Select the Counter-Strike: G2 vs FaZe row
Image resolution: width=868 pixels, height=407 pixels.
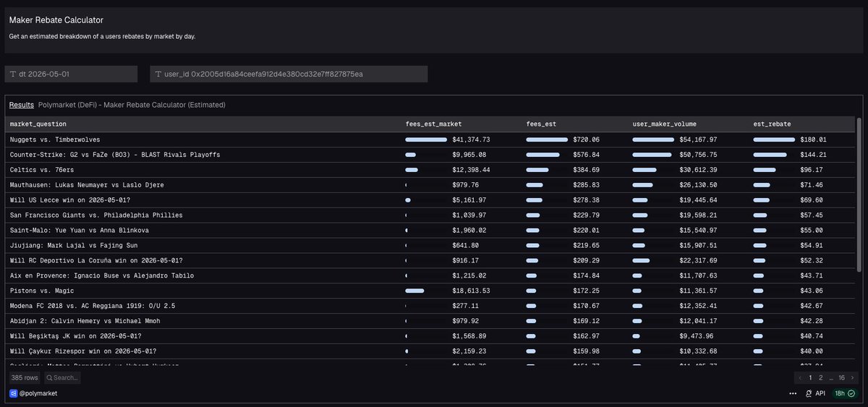pyautogui.click(x=430, y=155)
